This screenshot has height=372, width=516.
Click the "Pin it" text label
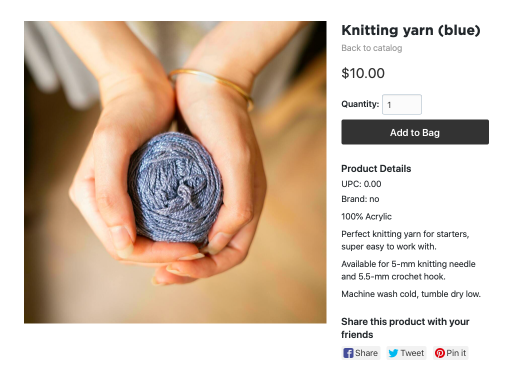point(456,353)
